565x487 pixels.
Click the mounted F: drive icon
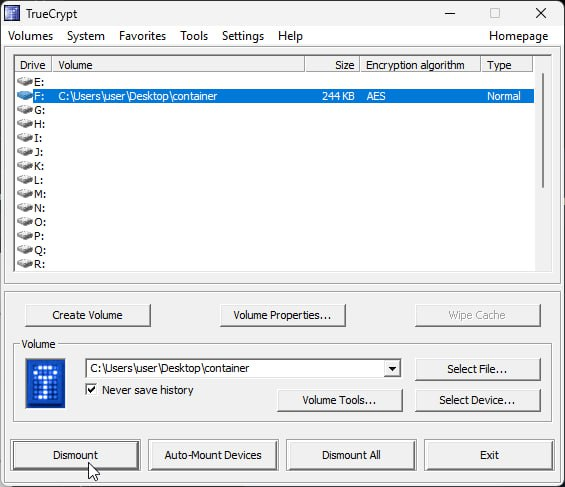[x=25, y=96]
